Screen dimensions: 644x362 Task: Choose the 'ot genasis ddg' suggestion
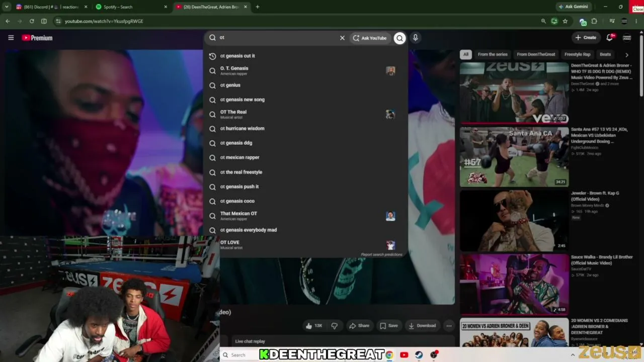point(305,143)
